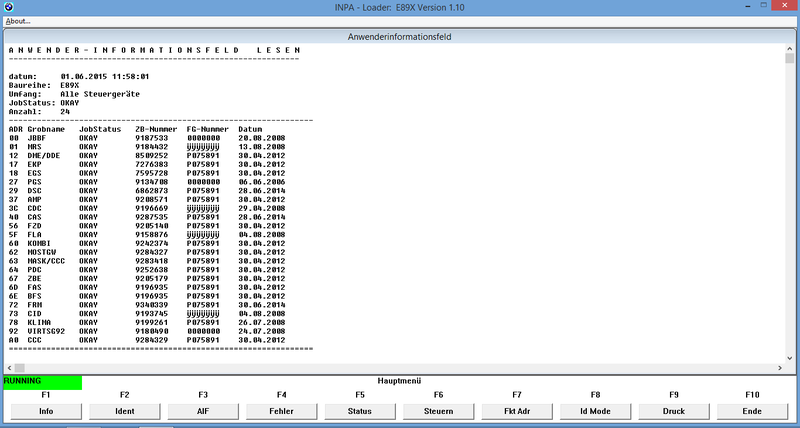Screen dimensions: 800x428
Task: Click the BMW icon in the title bar
Action: tap(8, 7)
